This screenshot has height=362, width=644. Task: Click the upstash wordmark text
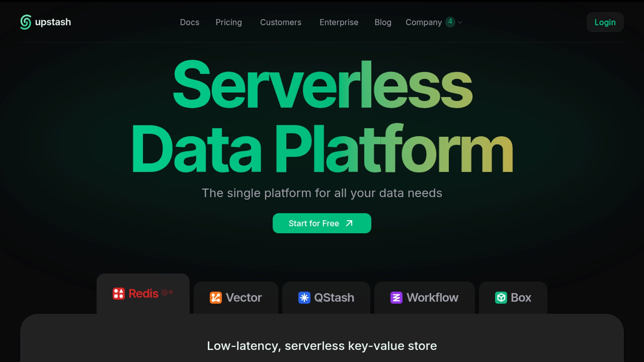[x=53, y=22]
